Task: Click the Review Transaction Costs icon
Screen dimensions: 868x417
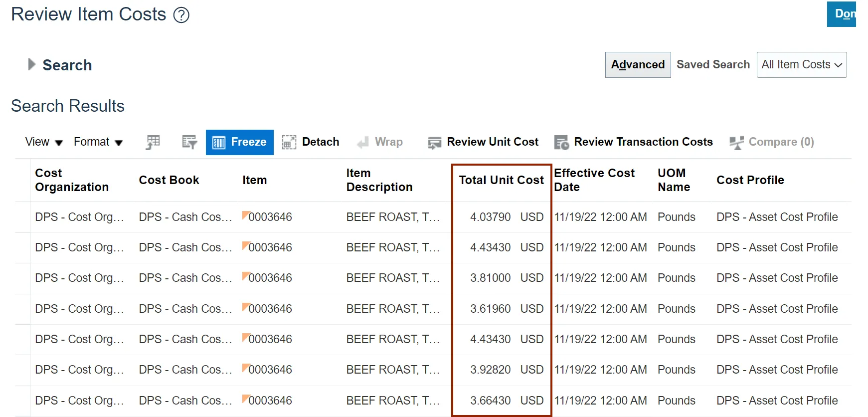Action: pyautogui.click(x=562, y=143)
